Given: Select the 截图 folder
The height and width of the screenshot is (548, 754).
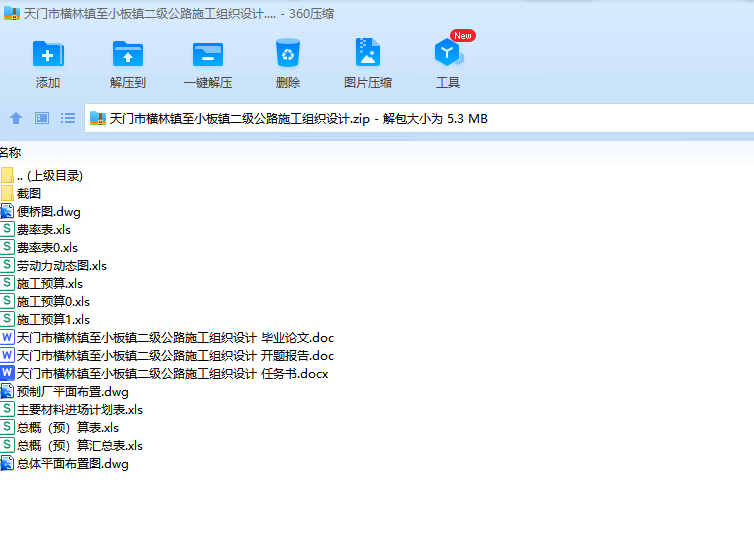Looking at the screenshot, I should [21, 193].
